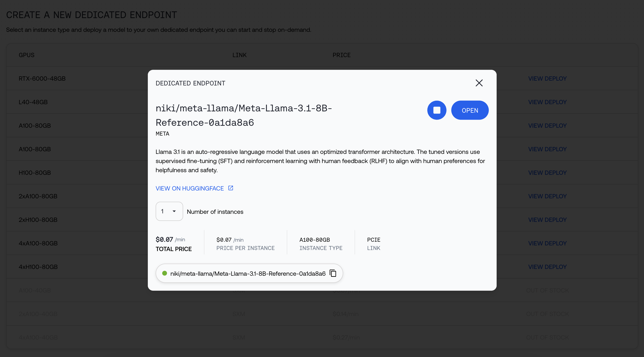This screenshot has height=357, width=644.
Task: Click the LINK column header
Action: click(x=239, y=55)
